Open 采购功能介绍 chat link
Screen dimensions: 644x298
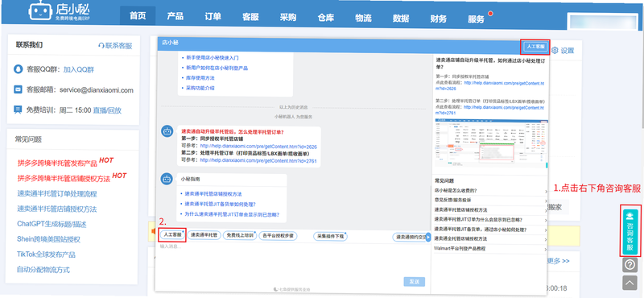[x=200, y=88]
